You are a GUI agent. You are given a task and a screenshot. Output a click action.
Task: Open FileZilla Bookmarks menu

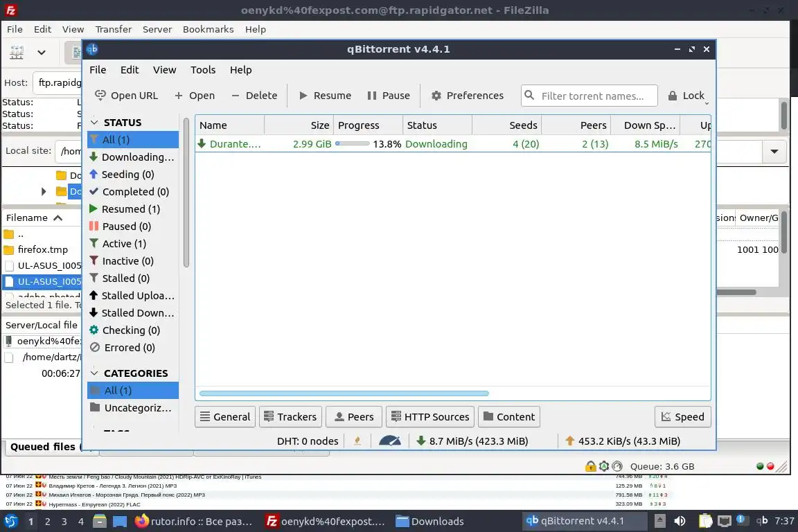[x=208, y=30]
